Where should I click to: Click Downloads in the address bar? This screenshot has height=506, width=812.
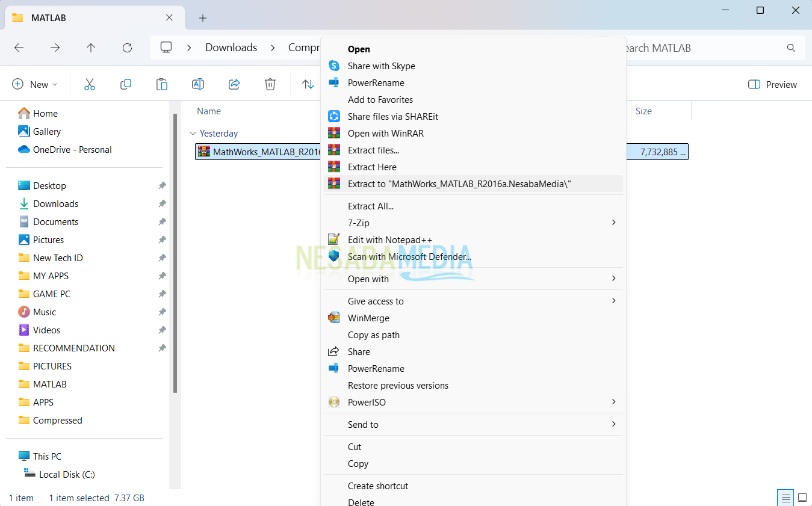pos(231,48)
